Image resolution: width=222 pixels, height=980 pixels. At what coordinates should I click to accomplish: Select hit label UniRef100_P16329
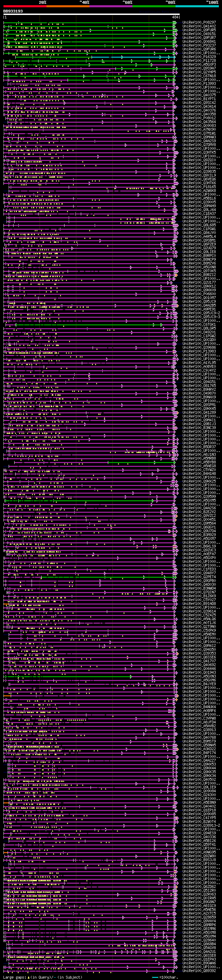coord(199,57)
